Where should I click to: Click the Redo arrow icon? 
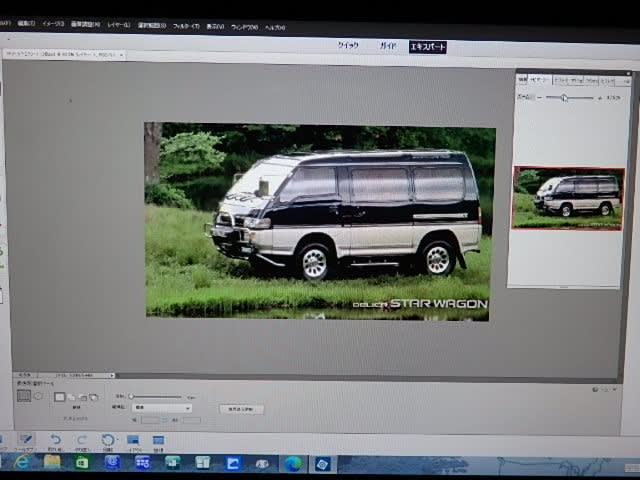[x=82, y=442]
